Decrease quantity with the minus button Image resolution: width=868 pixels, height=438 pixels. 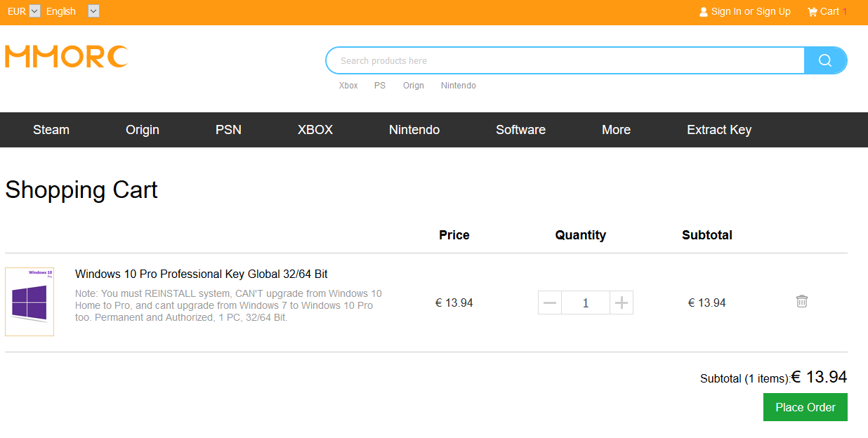(x=550, y=303)
